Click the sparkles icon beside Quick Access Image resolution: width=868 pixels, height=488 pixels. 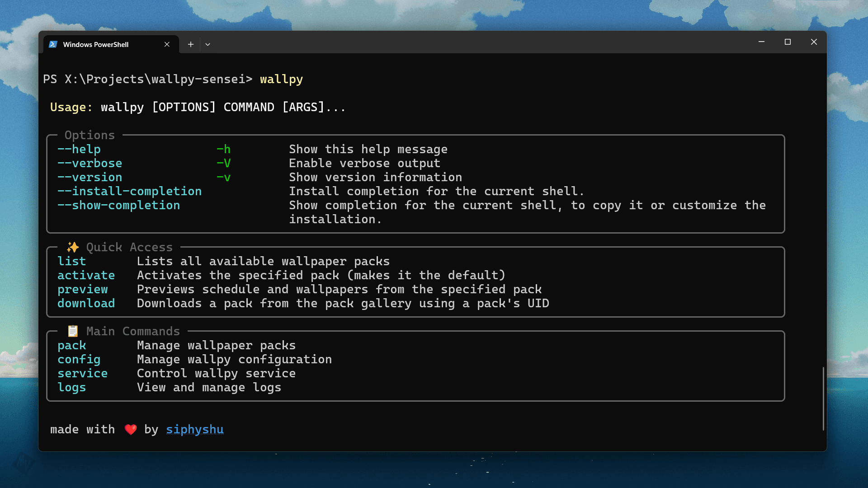(x=73, y=247)
